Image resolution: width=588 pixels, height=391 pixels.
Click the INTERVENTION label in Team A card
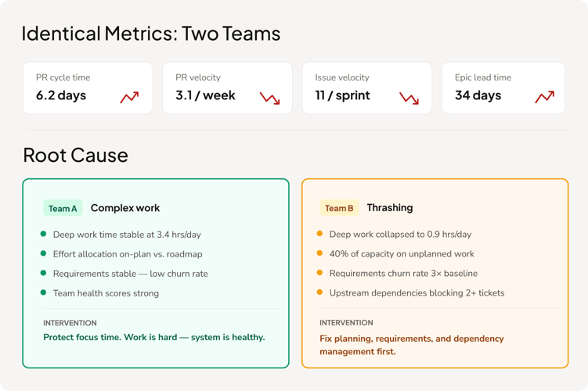pyautogui.click(x=70, y=323)
